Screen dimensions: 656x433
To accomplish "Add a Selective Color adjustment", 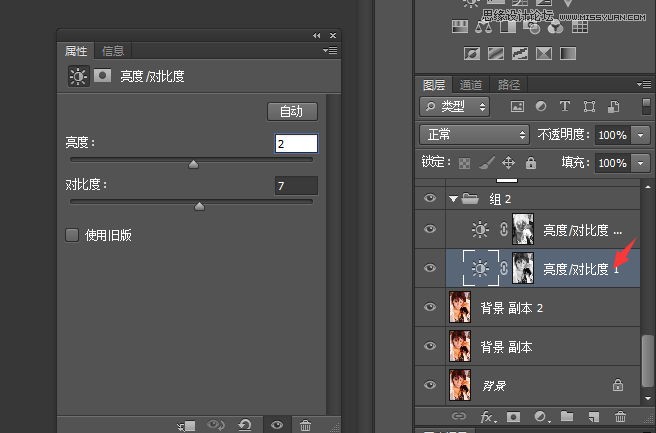I will point(544,53).
